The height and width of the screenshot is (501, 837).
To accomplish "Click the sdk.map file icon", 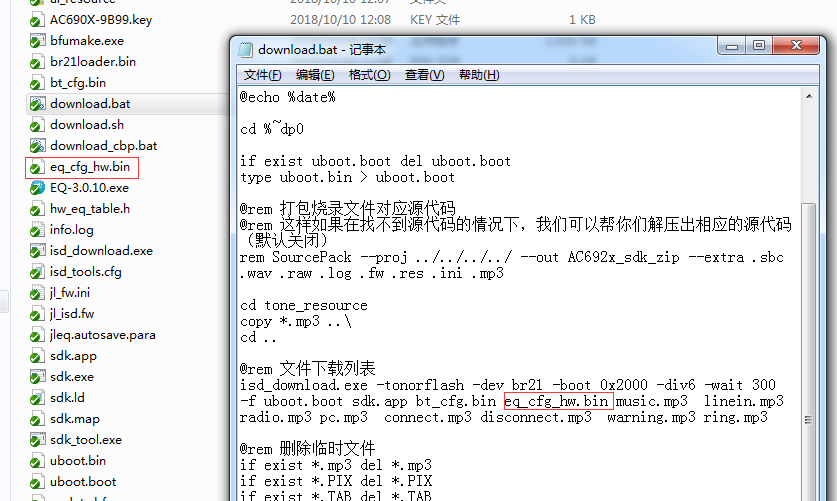I will point(37,419).
